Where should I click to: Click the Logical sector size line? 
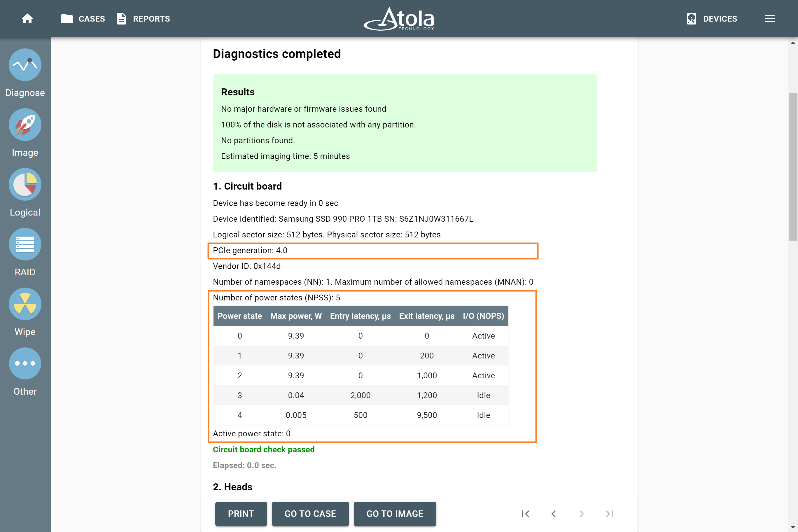pos(327,235)
